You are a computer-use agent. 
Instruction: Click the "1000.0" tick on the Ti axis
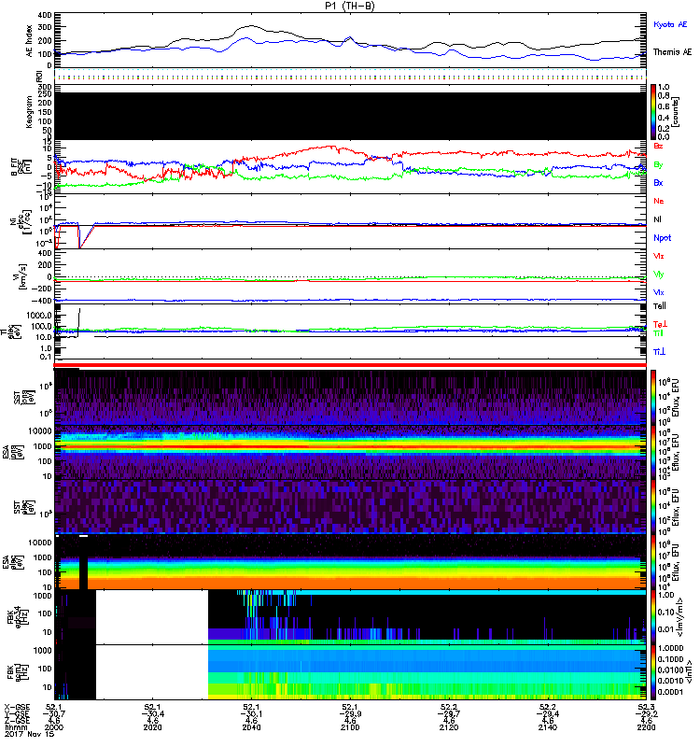(39, 316)
